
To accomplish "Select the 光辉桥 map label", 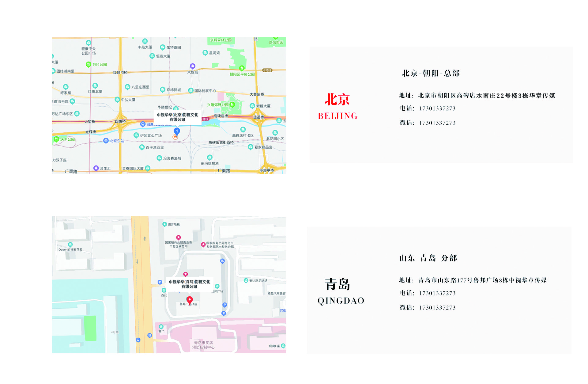I will (91, 132).
